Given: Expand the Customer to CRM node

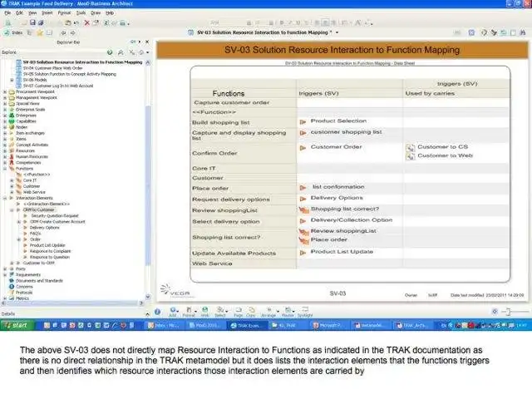Looking at the screenshot, I should pos(12,263).
